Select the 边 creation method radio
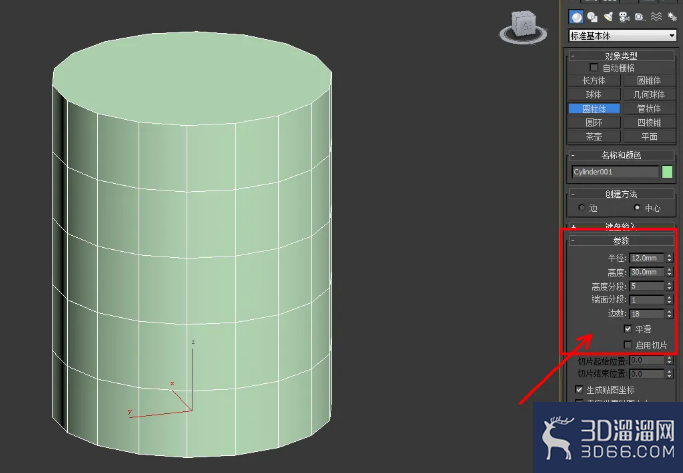This screenshot has height=473, width=683. coord(582,208)
